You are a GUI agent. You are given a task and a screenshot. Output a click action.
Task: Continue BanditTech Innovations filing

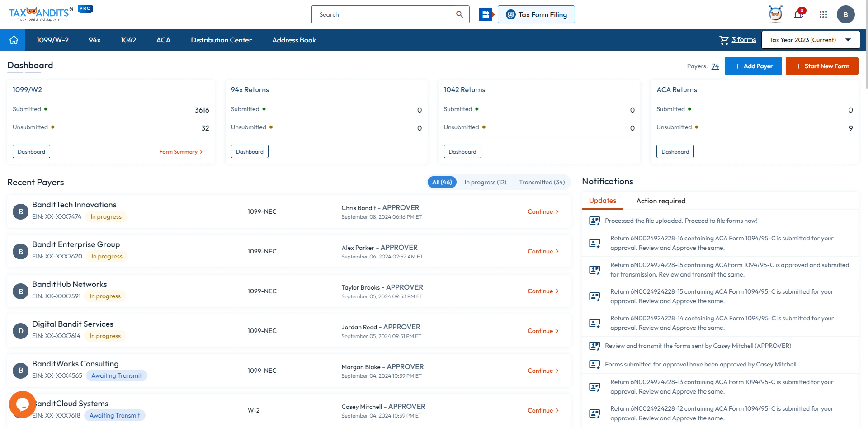[x=543, y=211]
